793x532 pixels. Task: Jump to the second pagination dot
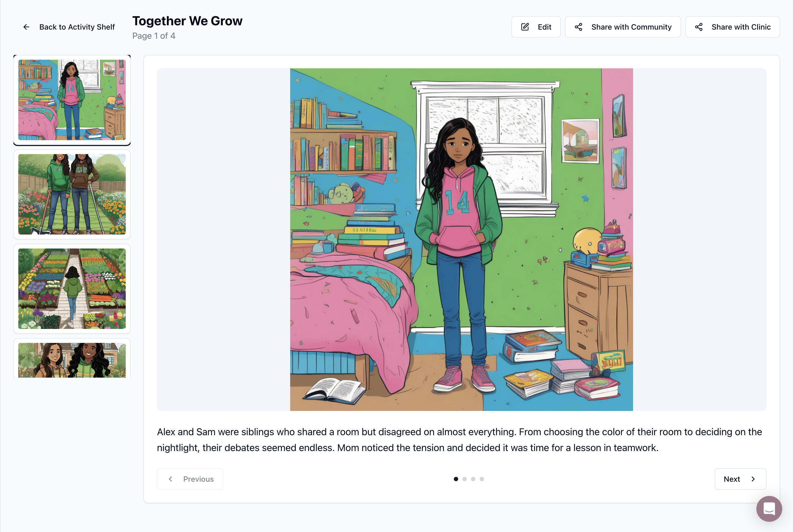464,479
